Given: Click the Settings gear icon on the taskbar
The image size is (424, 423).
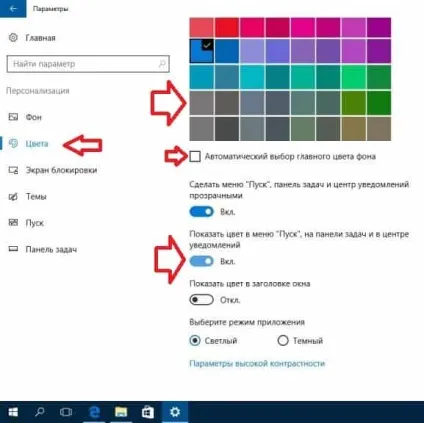Looking at the screenshot, I should coord(175,412).
